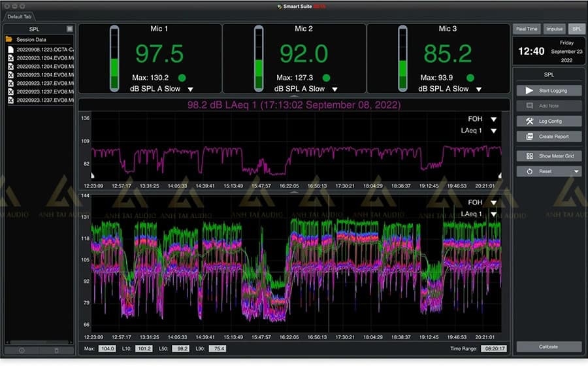Toggle the Mic 2 green max indicator
Viewport: 588px width, 392px height.
click(326, 78)
